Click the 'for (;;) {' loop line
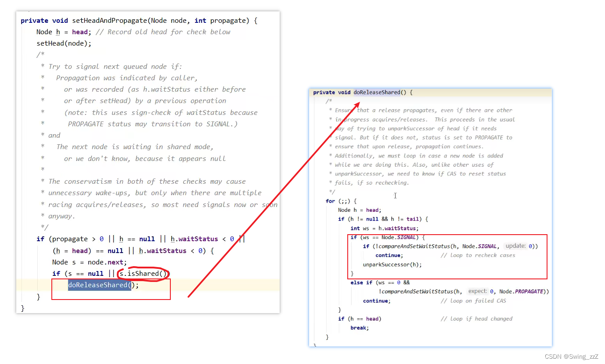605x364 pixels. point(341,201)
